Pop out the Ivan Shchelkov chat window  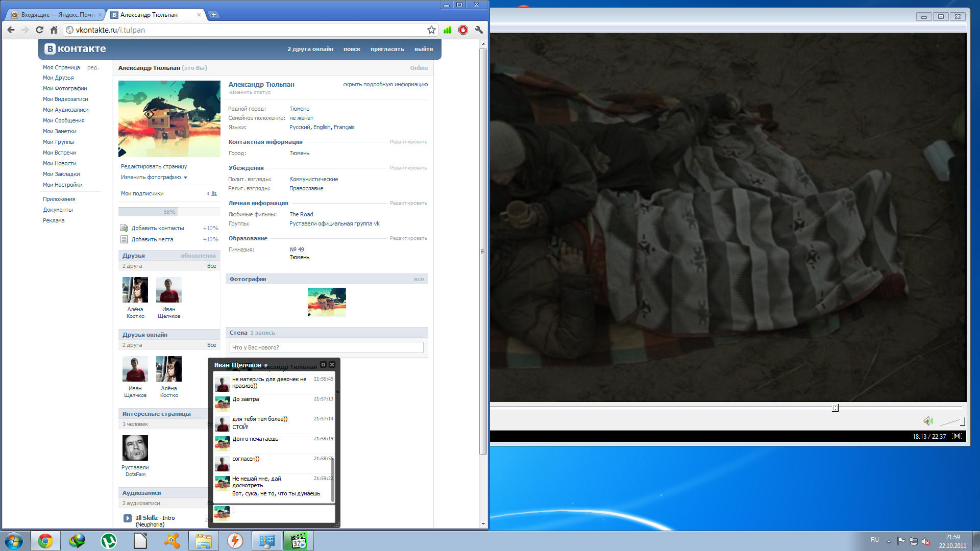click(323, 364)
